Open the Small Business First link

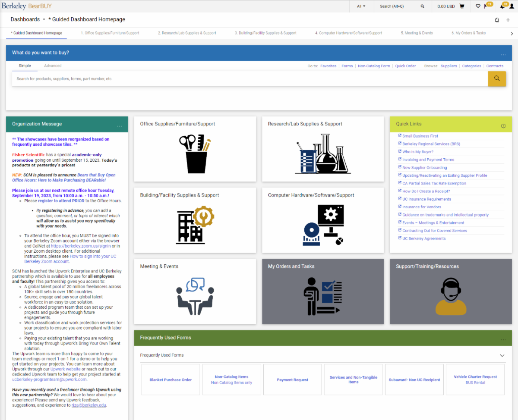point(420,136)
